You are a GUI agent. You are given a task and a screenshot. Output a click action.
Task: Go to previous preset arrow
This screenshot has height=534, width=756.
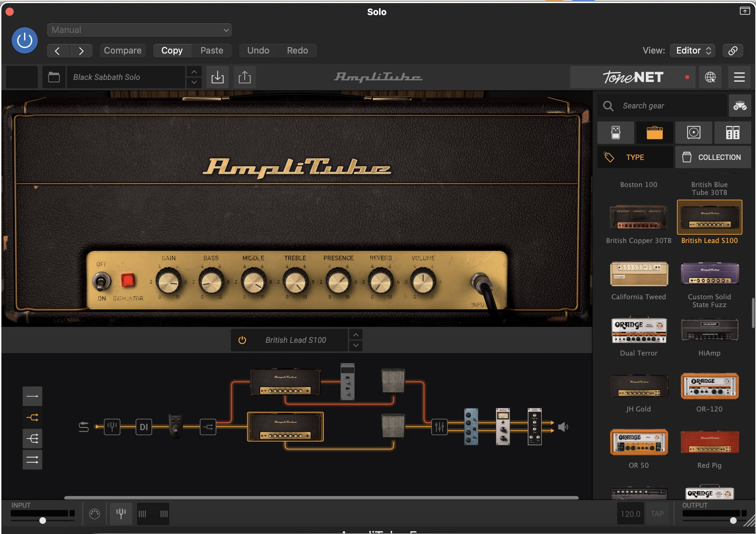click(58, 51)
